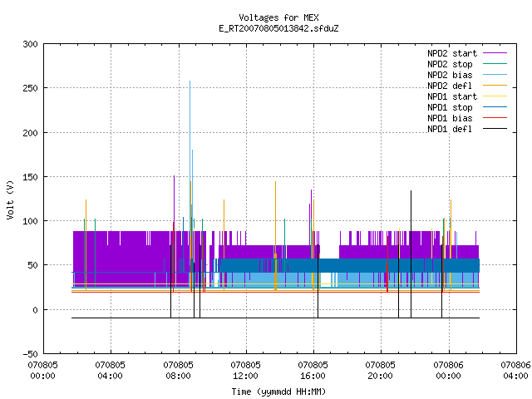Image resolution: width=532 pixels, height=399 pixels.
Task: Click the 300 y-axis tick label
Action: [x=30, y=44]
